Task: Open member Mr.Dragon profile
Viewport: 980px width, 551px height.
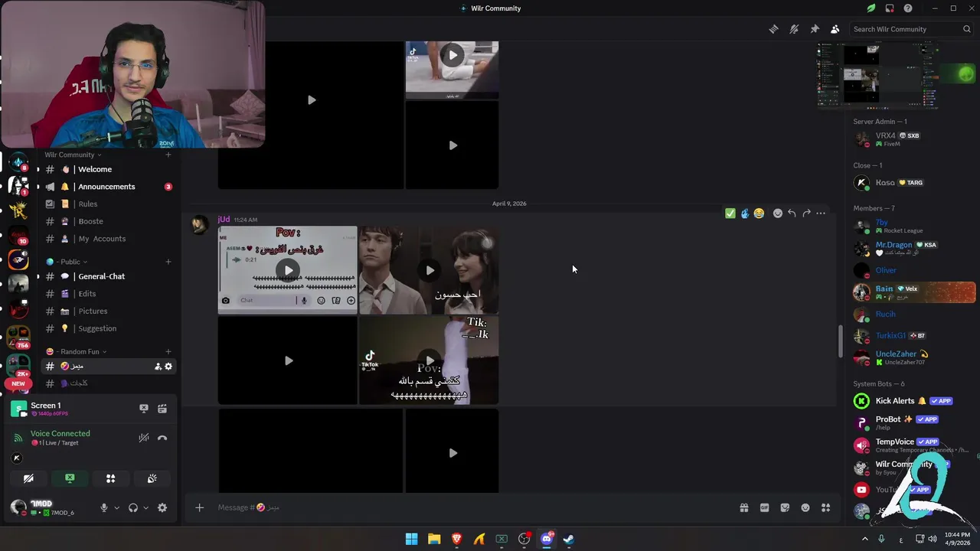Action: pos(914,249)
